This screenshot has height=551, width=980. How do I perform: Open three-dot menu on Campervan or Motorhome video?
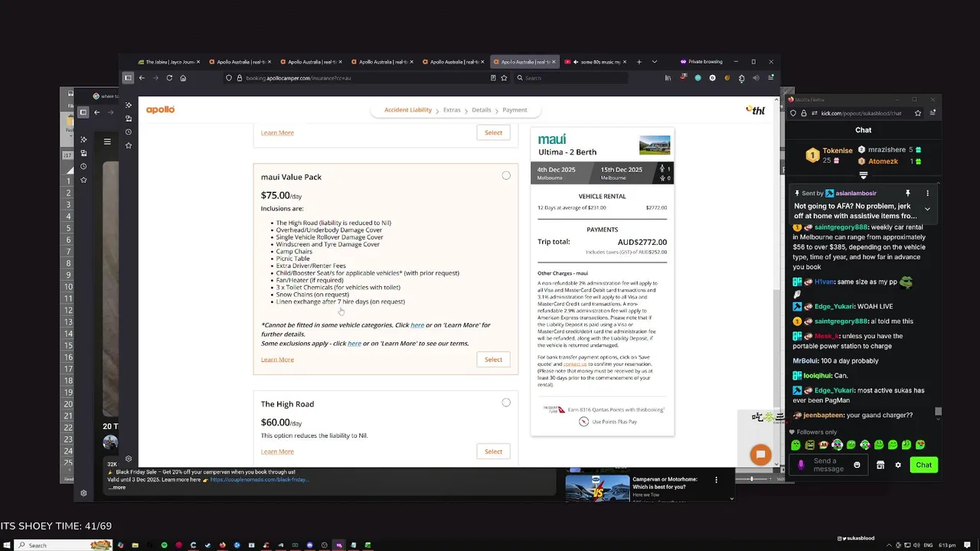[x=717, y=480]
